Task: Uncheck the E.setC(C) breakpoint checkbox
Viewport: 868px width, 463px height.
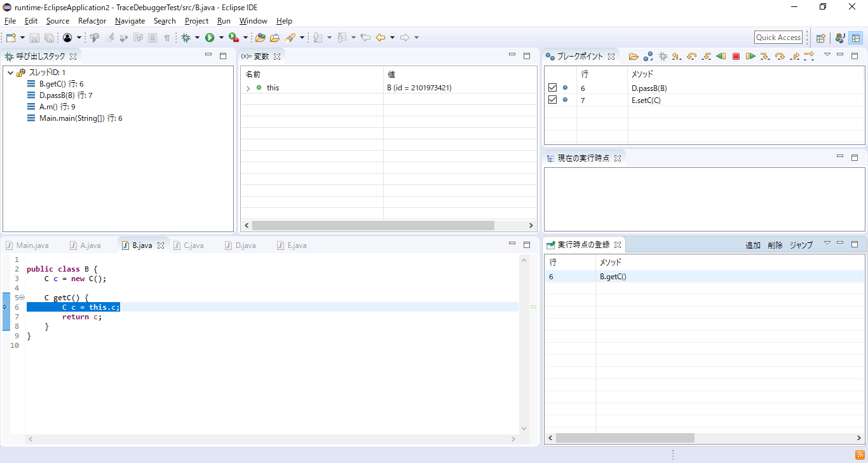Action: 552,100
